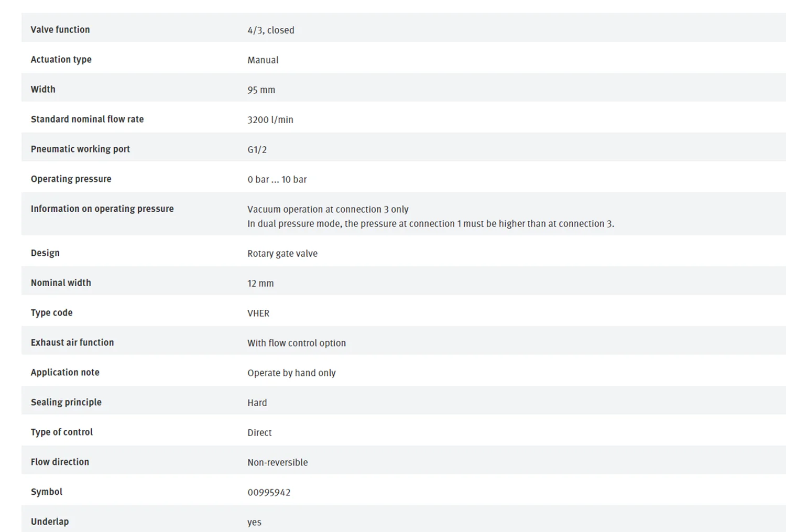The image size is (786, 532).
Task: Click the "Direct" type of control value
Action: [259, 433]
